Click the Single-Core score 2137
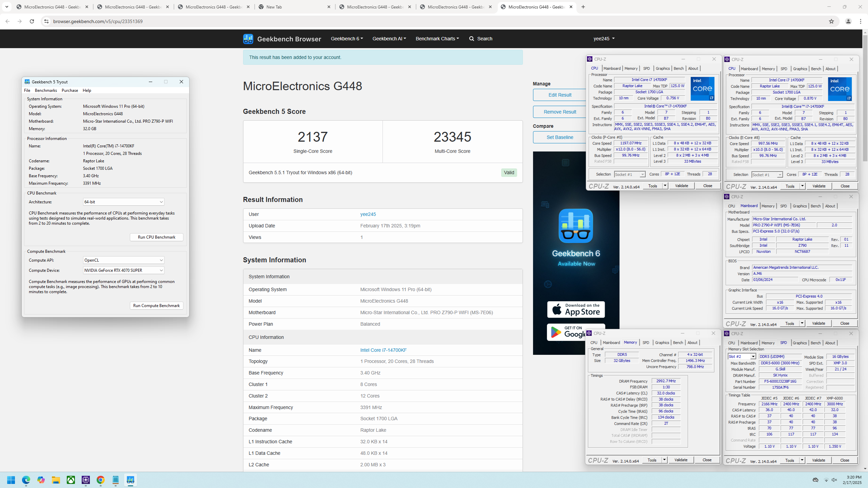 tap(313, 137)
